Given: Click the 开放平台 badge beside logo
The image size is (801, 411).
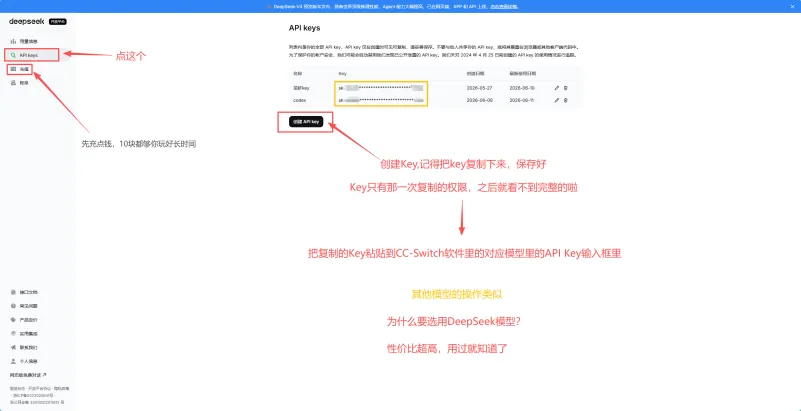Looking at the screenshot, I should point(58,22).
